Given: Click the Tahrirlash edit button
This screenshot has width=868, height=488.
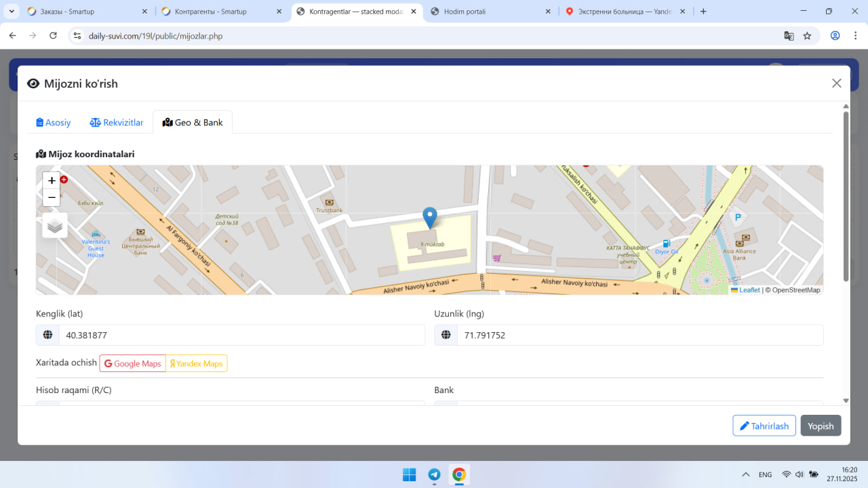Looking at the screenshot, I should coord(764,426).
